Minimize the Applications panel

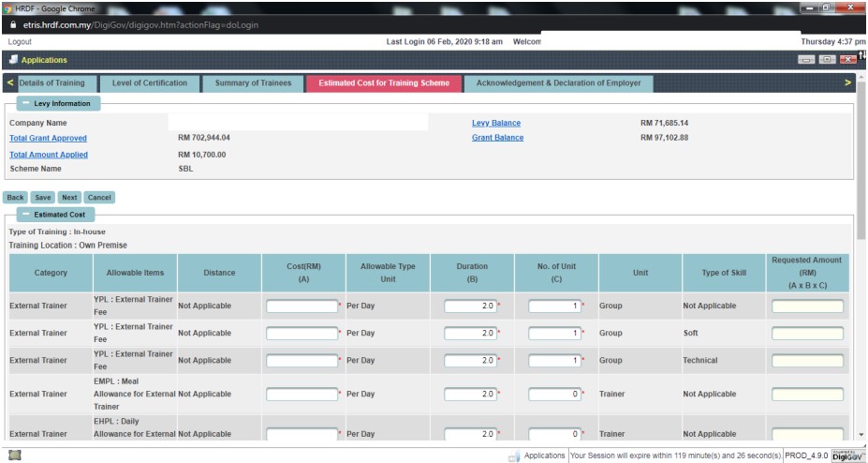click(806, 60)
